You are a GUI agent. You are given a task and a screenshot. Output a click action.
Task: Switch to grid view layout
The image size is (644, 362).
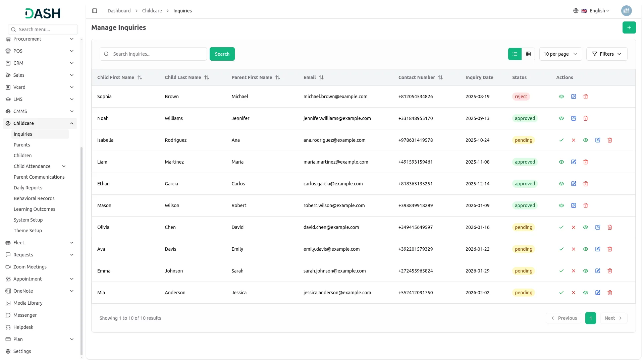528,54
